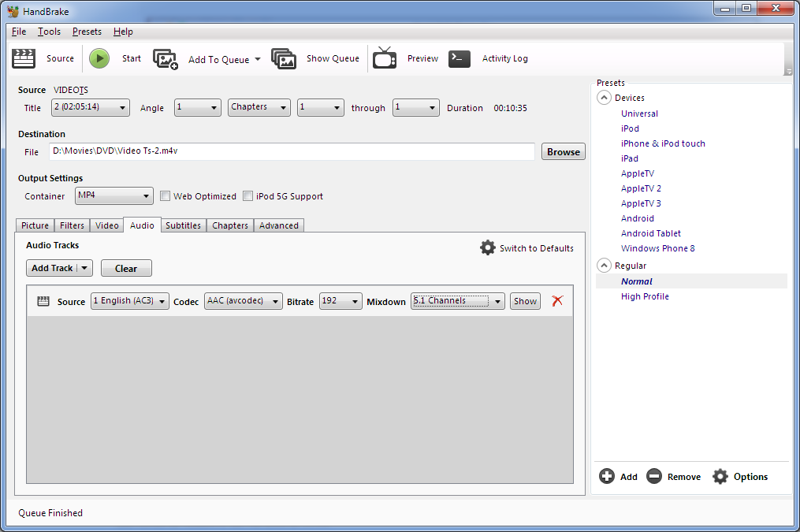Open the File menu

[x=19, y=32]
